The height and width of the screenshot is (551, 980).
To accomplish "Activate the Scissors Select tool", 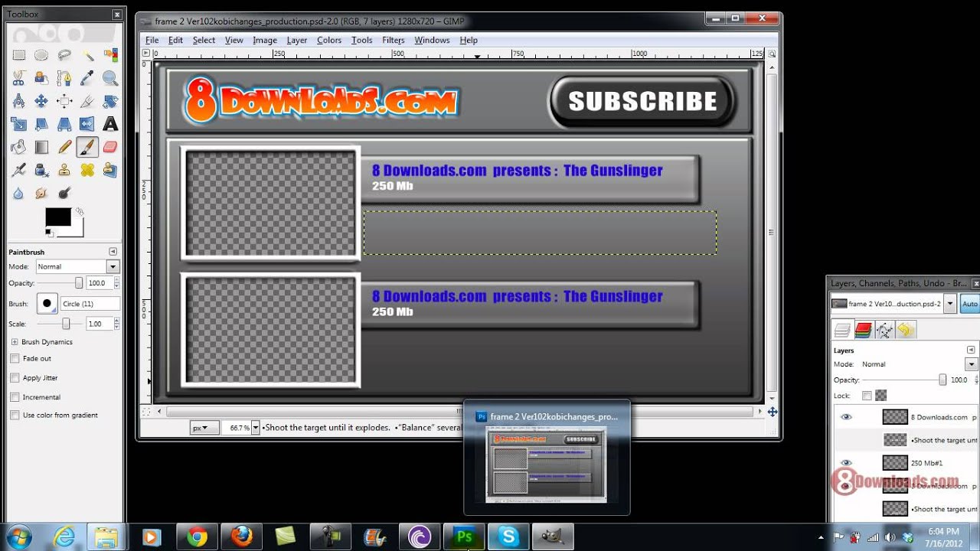I will coord(18,78).
